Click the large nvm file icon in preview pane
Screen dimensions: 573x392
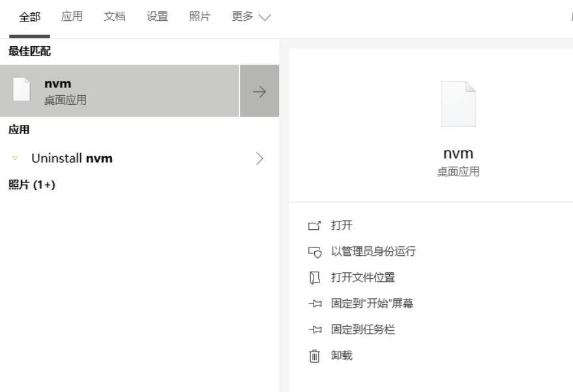458,104
